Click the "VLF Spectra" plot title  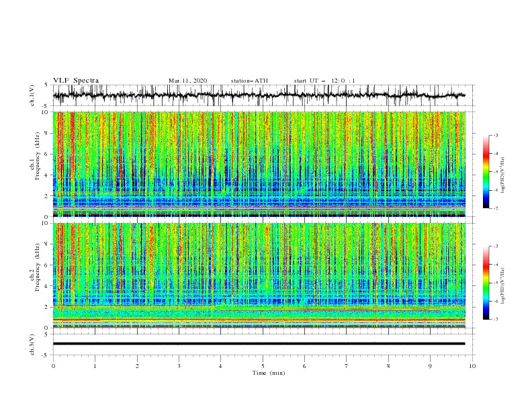[x=76, y=81]
